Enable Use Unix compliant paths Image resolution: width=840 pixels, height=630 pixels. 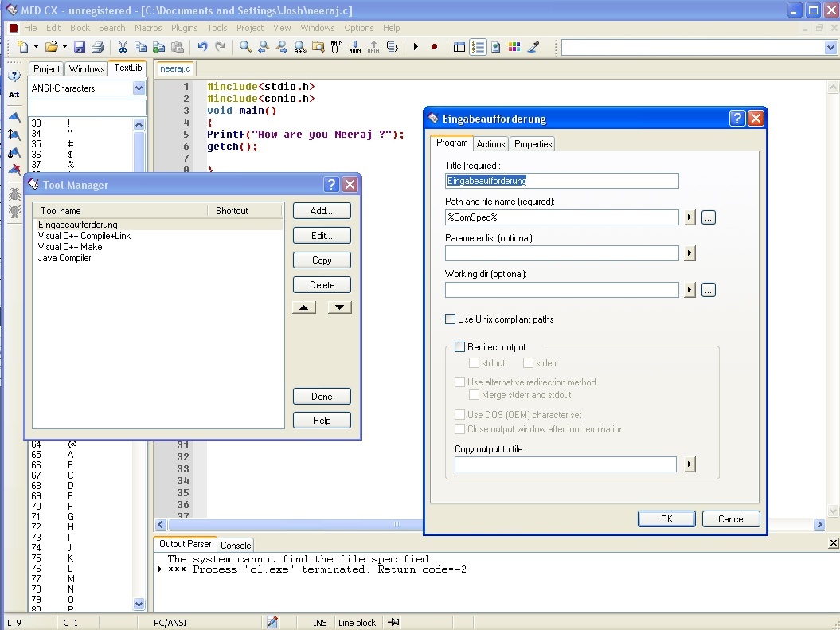click(x=451, y=319)
